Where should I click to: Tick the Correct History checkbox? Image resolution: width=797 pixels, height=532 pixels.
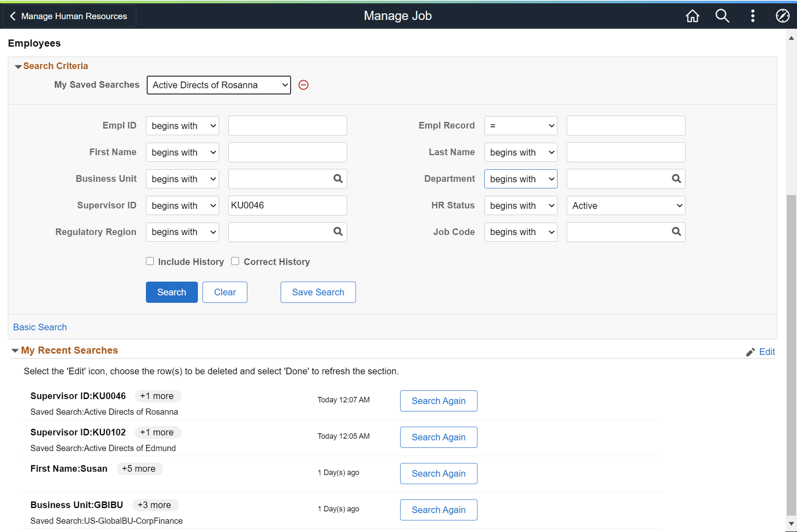pos(235,261)
